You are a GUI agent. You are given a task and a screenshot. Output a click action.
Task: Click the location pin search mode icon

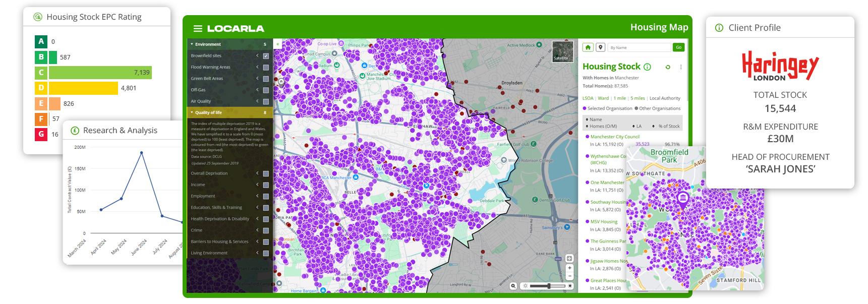click(x=600, y=47)
